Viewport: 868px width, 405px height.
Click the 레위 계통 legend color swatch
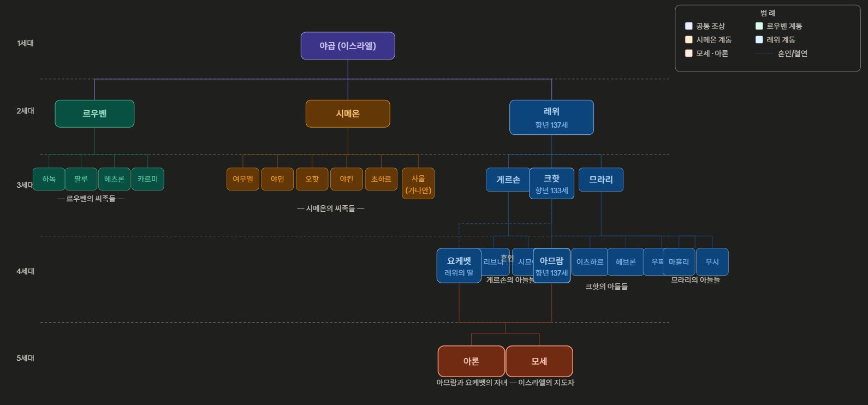[759, 40]
